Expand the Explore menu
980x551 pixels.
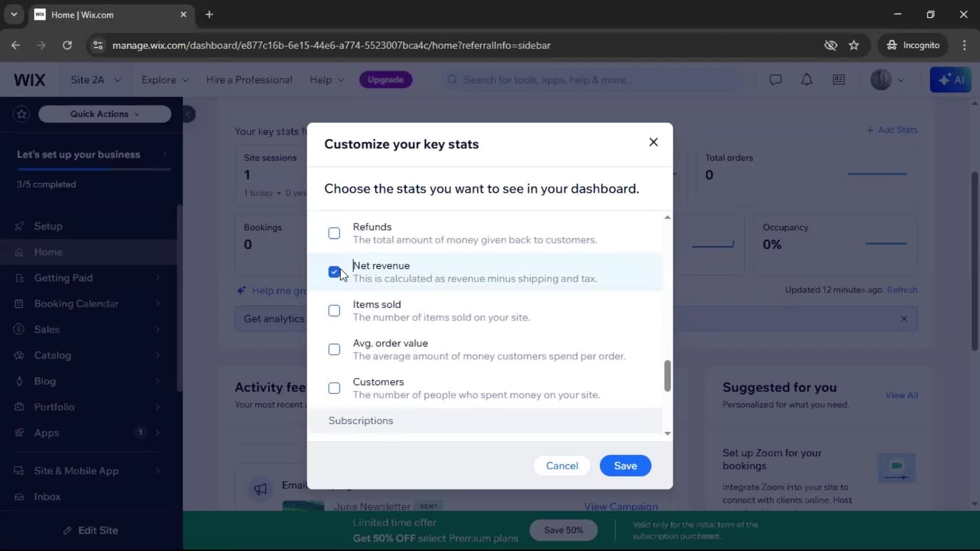165,80
